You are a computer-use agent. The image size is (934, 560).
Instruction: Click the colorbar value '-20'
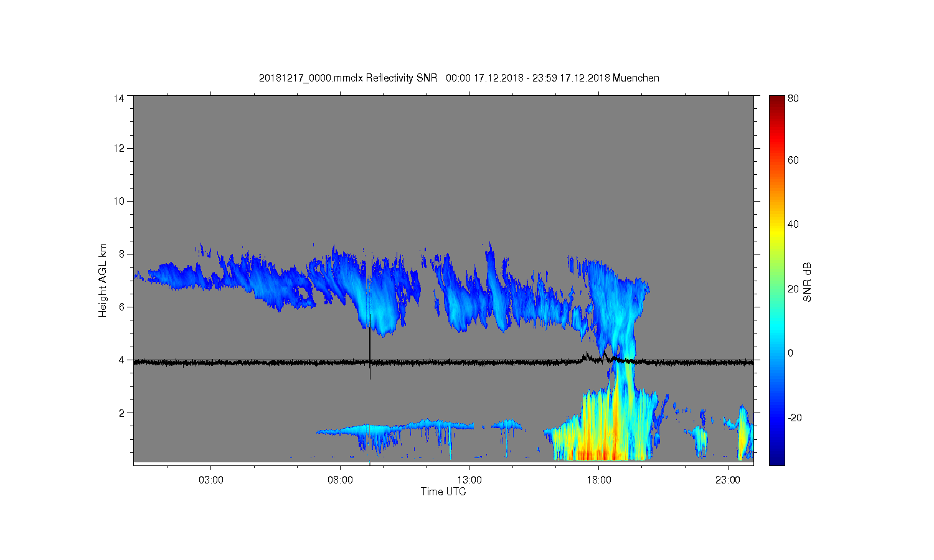pyautogui.click(x=795, y=418)
